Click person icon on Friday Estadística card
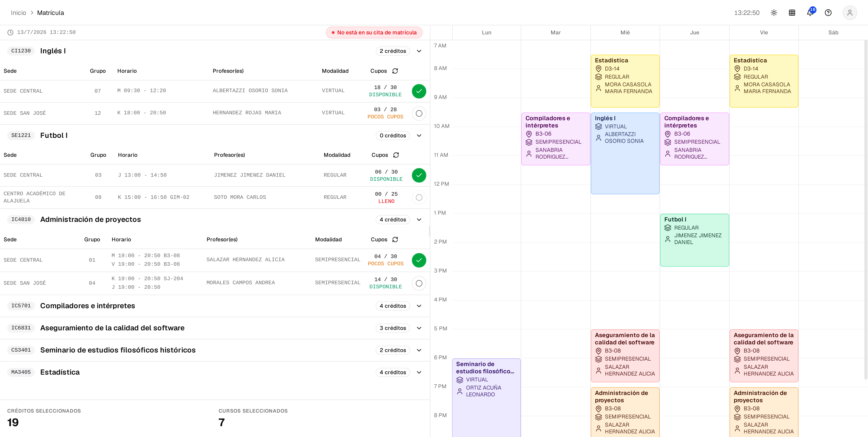The image size is (868, 437). [737, 88]
